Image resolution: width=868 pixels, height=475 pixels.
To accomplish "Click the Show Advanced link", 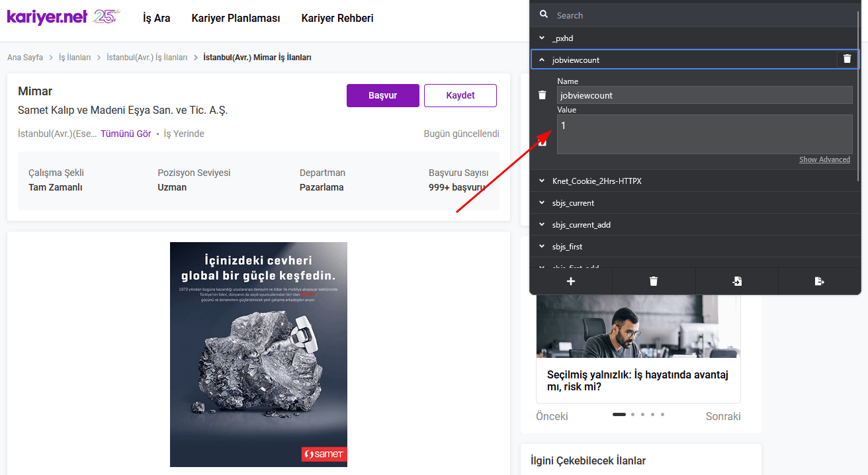I will pos(824,159).
